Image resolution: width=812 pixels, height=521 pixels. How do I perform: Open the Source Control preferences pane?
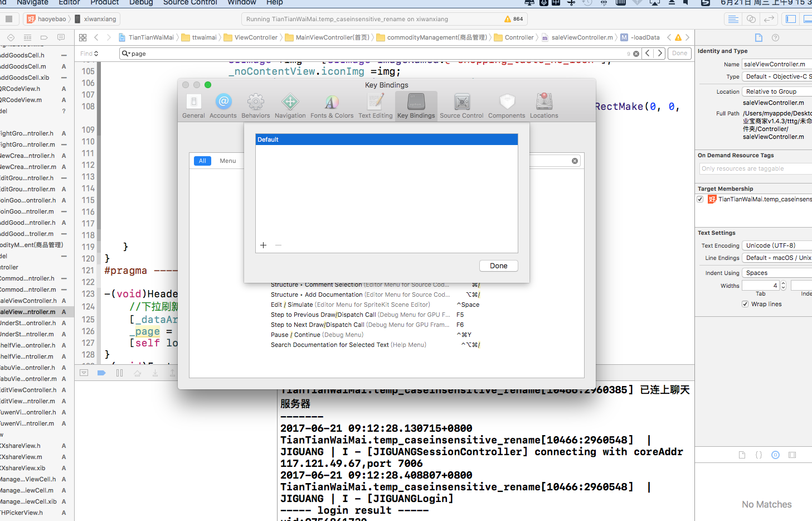coord(461,106)
